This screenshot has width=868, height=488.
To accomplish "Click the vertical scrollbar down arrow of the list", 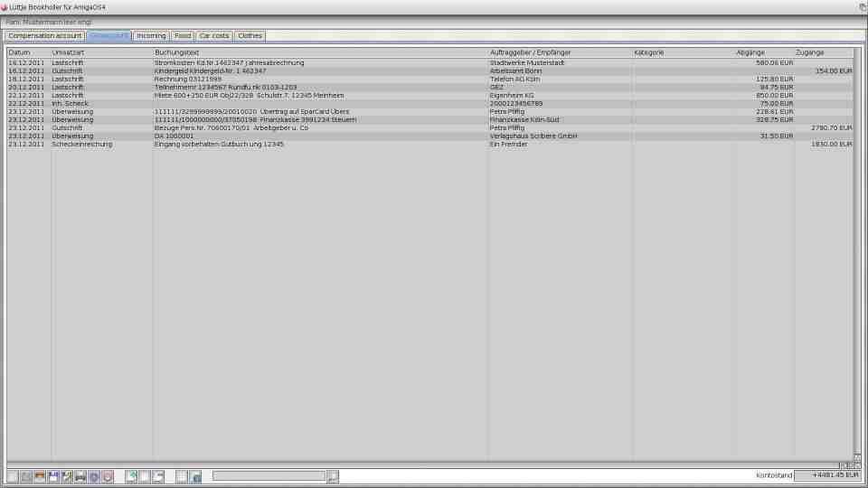I will click(x=857, y=457).
